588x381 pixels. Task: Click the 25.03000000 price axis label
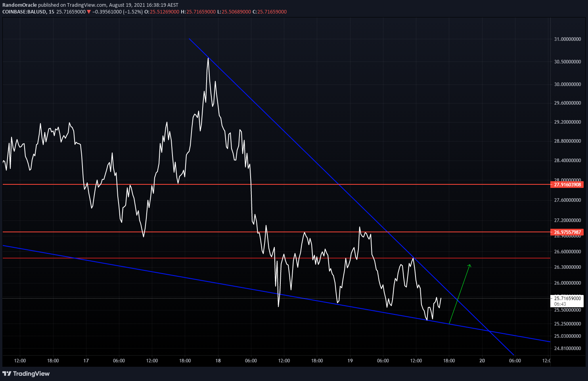click(567, 336)
